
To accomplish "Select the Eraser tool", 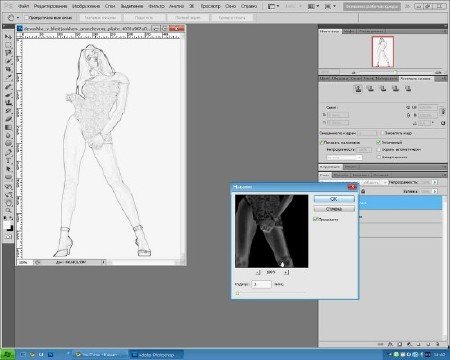I will (8, 119).
